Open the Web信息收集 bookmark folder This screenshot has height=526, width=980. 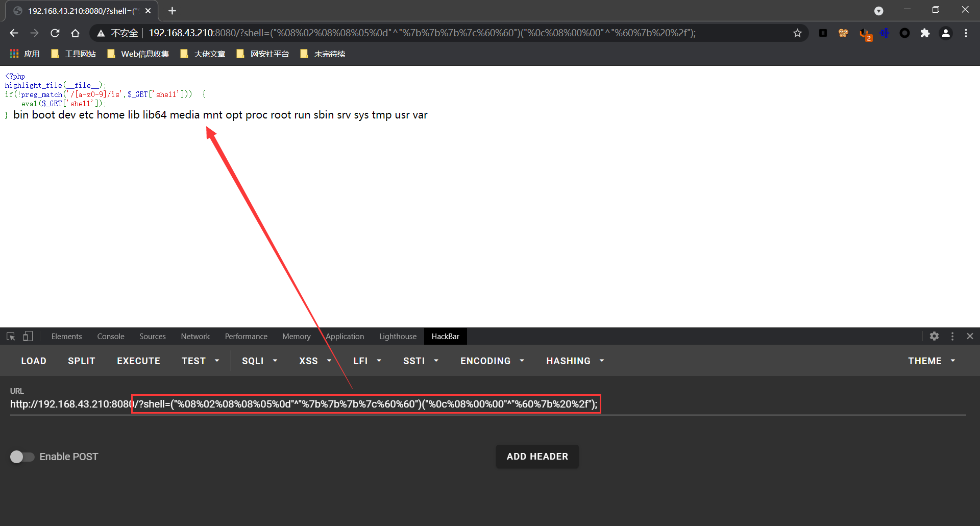point(138,54)
